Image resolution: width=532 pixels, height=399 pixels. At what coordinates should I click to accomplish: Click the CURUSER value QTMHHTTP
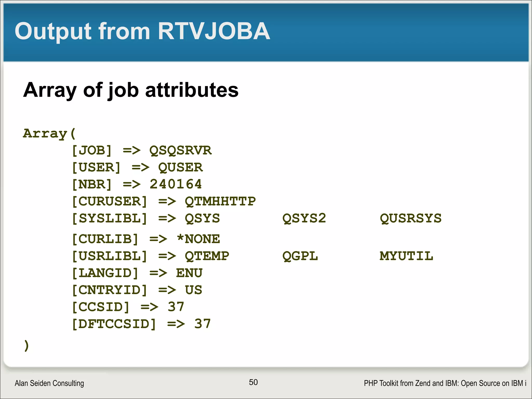220,201
